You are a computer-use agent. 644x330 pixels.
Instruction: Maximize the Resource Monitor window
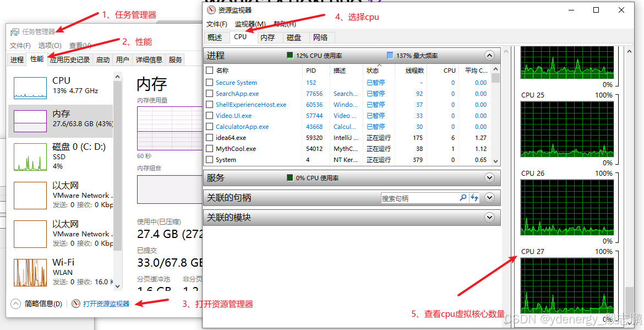pyautogui.click(x=596, y=10)
